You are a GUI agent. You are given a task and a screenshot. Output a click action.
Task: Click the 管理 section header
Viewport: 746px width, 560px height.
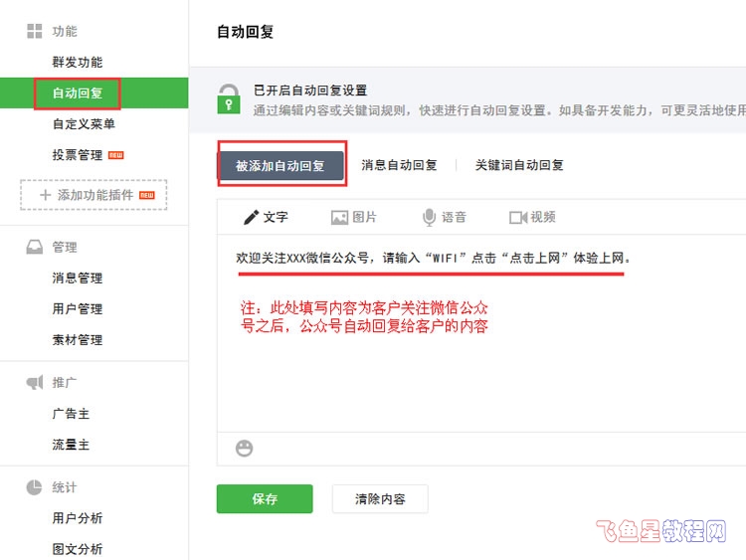(x=65, y=247)
